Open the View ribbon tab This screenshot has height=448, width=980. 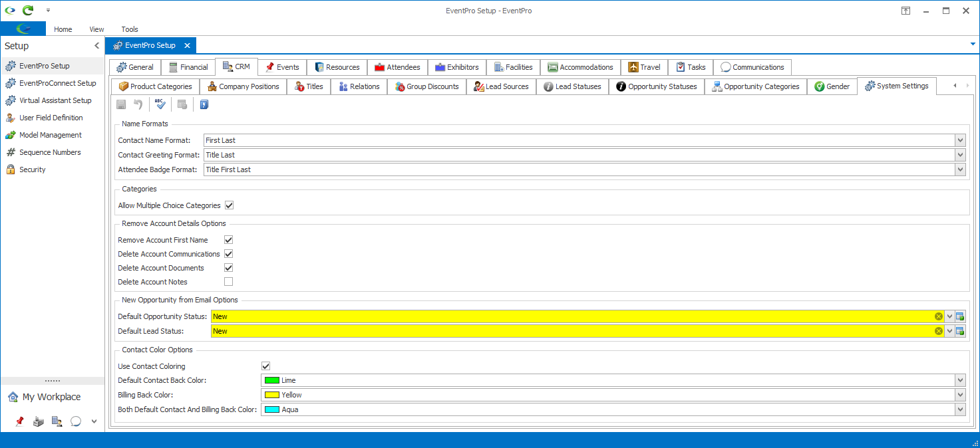(96, 29)
